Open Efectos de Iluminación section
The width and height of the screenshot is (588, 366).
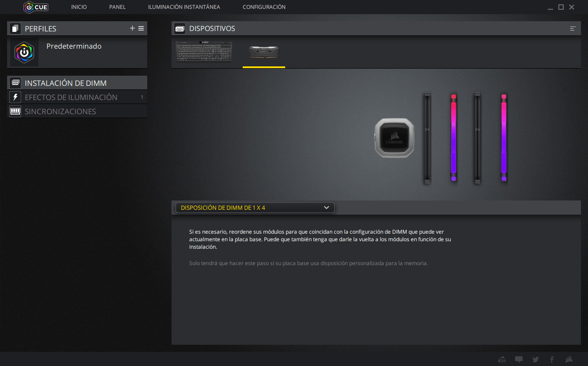coord(77,97)
